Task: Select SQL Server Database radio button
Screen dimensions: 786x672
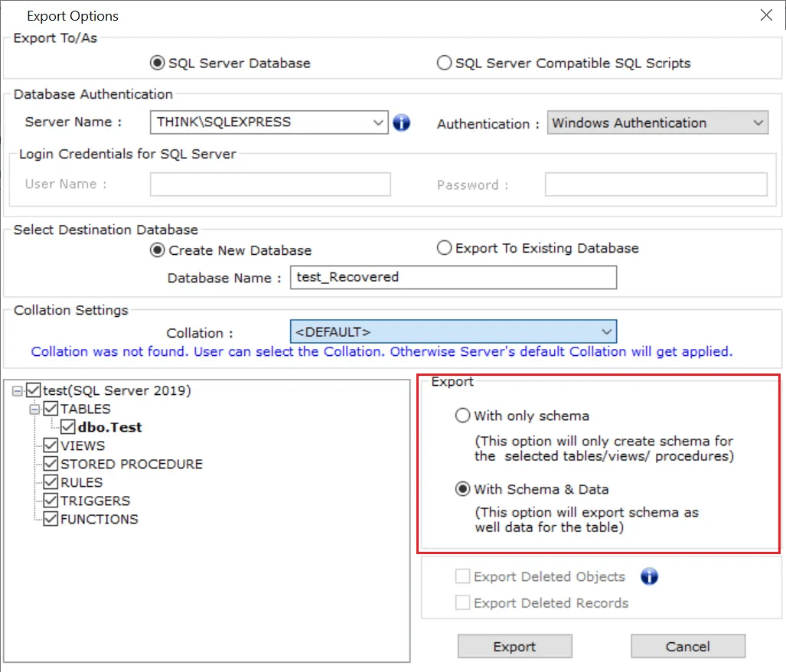Action: [158, 64]
